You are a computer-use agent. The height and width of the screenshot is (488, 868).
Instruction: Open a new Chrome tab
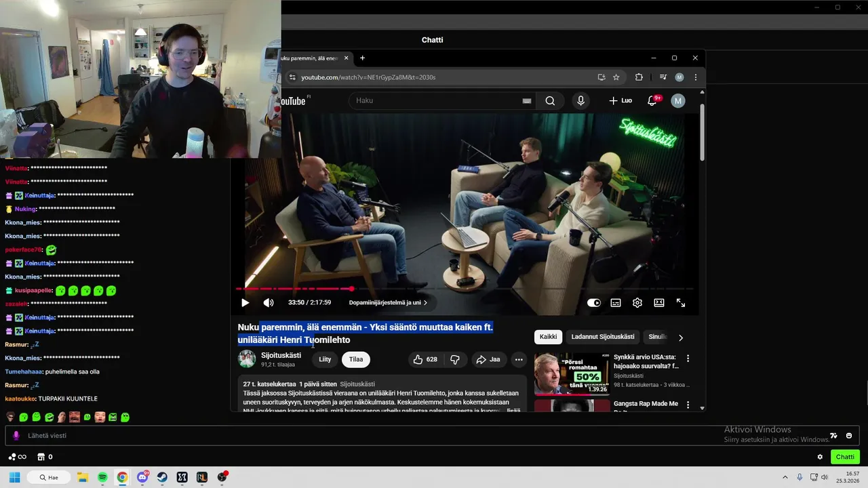pos(362,58)
